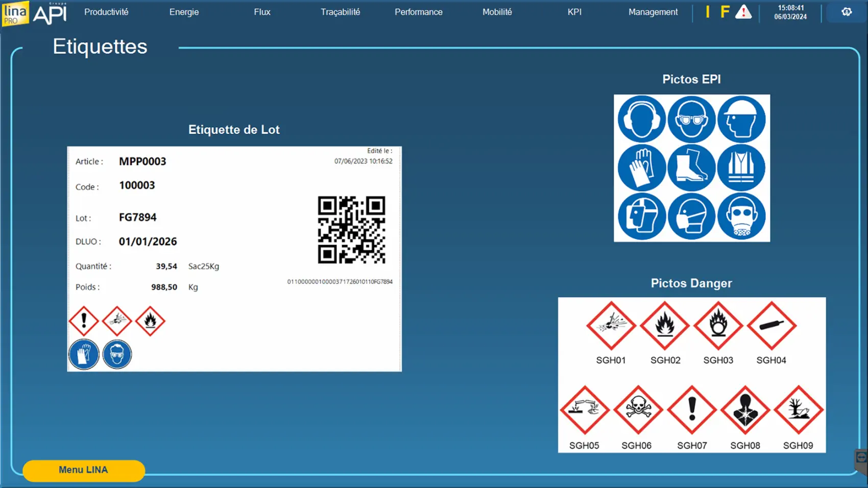Select the ear protection EPI pictogram
The image size is (868, 488).
pyautogui.click(x=641, y=119)
